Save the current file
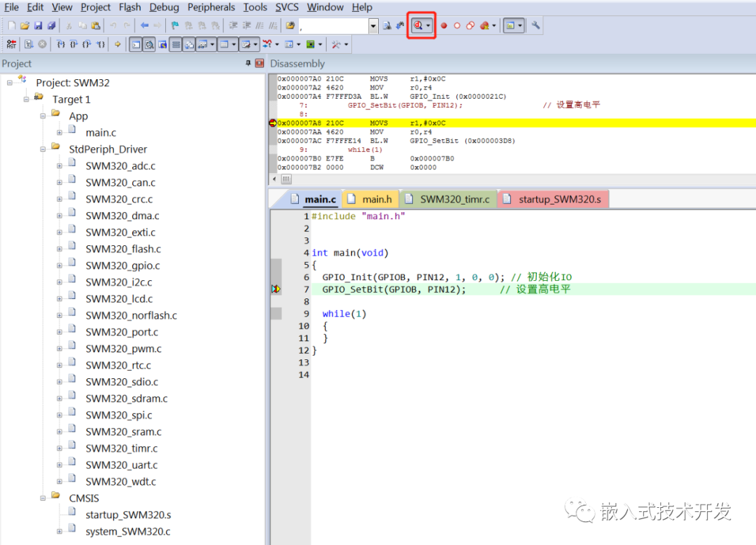This screenshot has width=756, height=545. (x=38, y=25)
